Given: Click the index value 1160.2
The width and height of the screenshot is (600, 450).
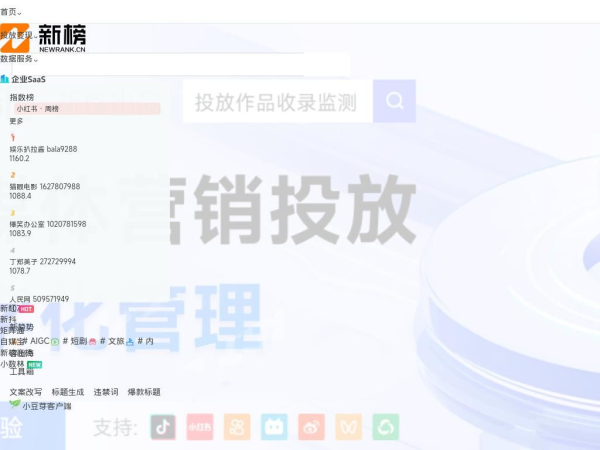Looking at the screenshot, I should pyautogui.click(x=20, y=158).
